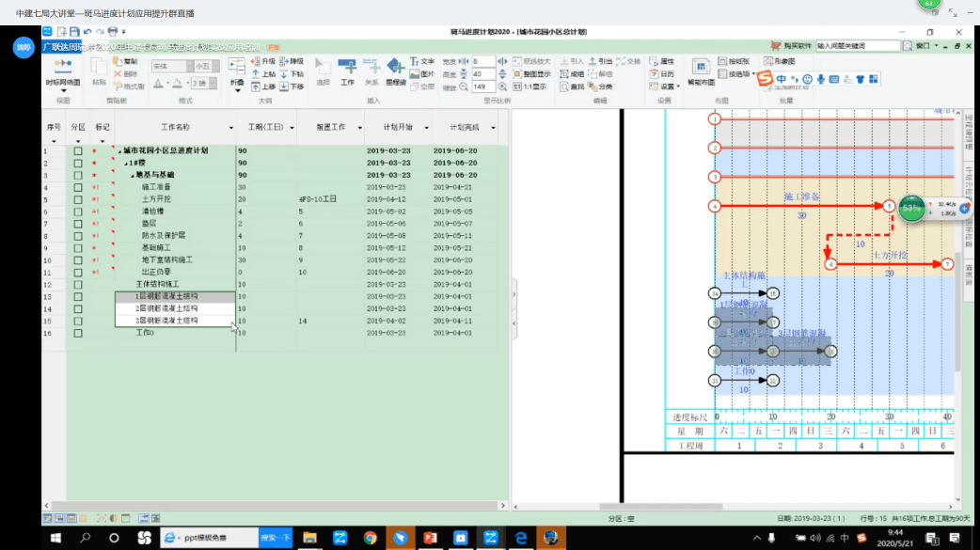The width and height of the screenshot is (980, 550).
Task: Open 属性 properties
Action: click(662, 61)
